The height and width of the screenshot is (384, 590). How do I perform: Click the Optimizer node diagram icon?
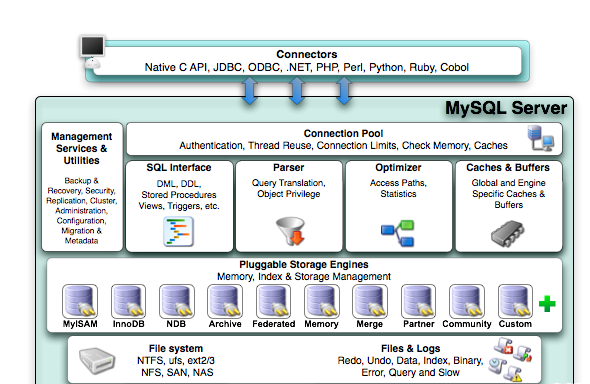point(397,234)
